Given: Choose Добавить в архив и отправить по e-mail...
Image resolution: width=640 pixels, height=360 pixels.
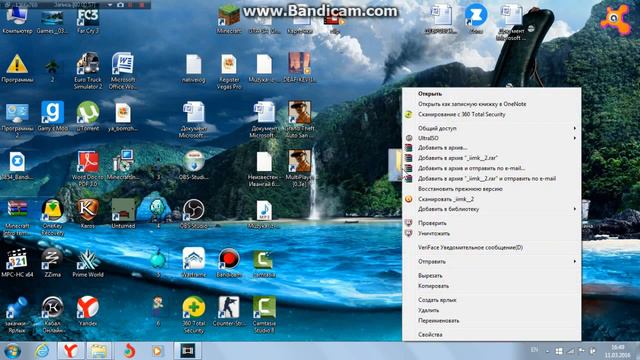Looking at the screenshot, I should [491, 168].
